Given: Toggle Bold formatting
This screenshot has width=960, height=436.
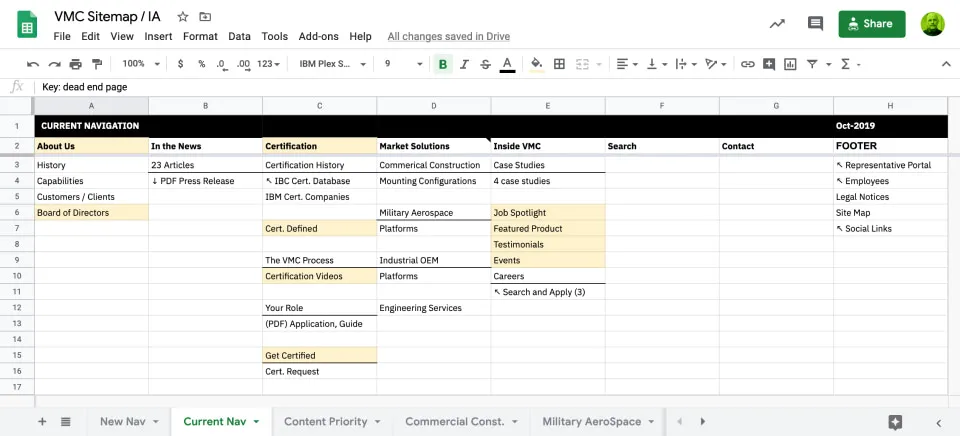Looking at the screenshot, I should pos(443,64).
